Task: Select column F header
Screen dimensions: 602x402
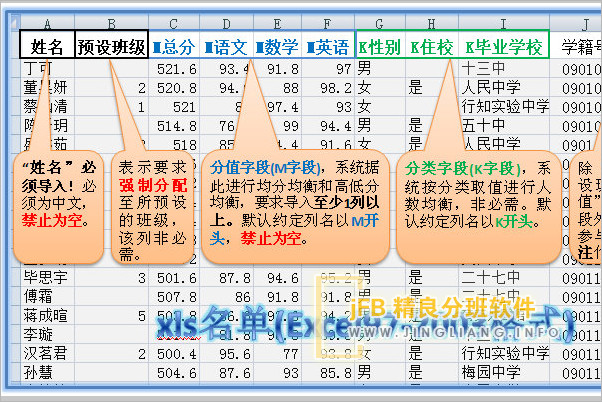Action: (328, 24)
